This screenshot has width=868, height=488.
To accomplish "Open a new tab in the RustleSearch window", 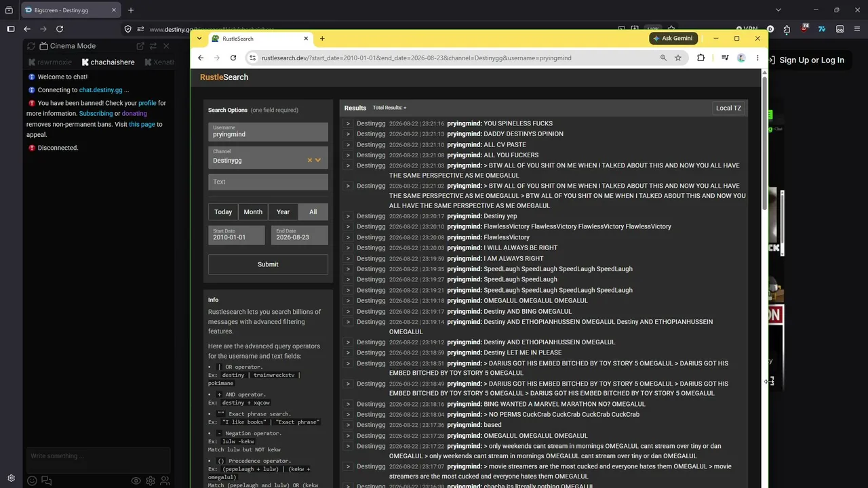I will click(x=322, y=39).
